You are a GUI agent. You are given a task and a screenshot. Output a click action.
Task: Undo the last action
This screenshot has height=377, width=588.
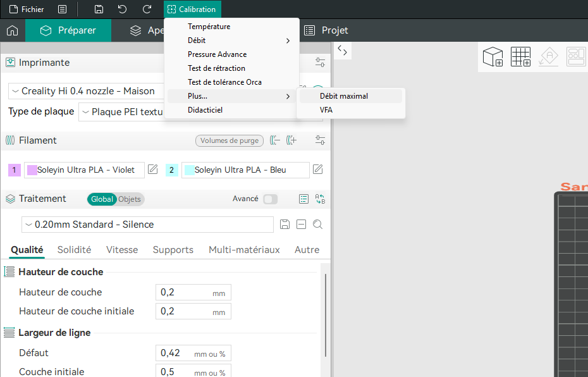(x=122, y=9)
